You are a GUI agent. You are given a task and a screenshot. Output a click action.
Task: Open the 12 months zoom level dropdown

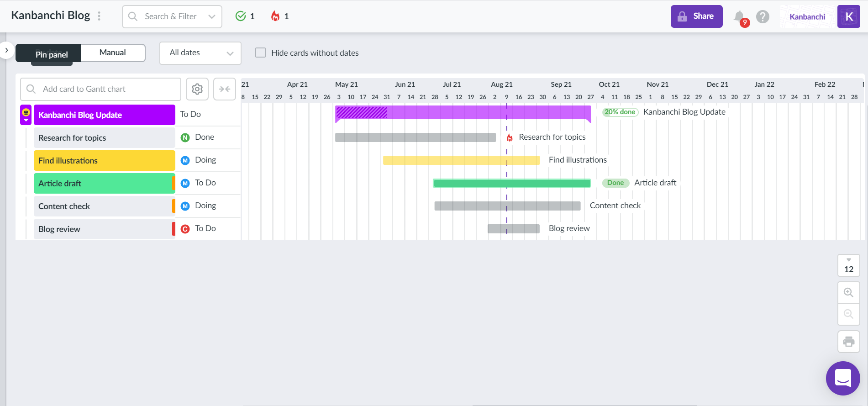click(849, 265)
